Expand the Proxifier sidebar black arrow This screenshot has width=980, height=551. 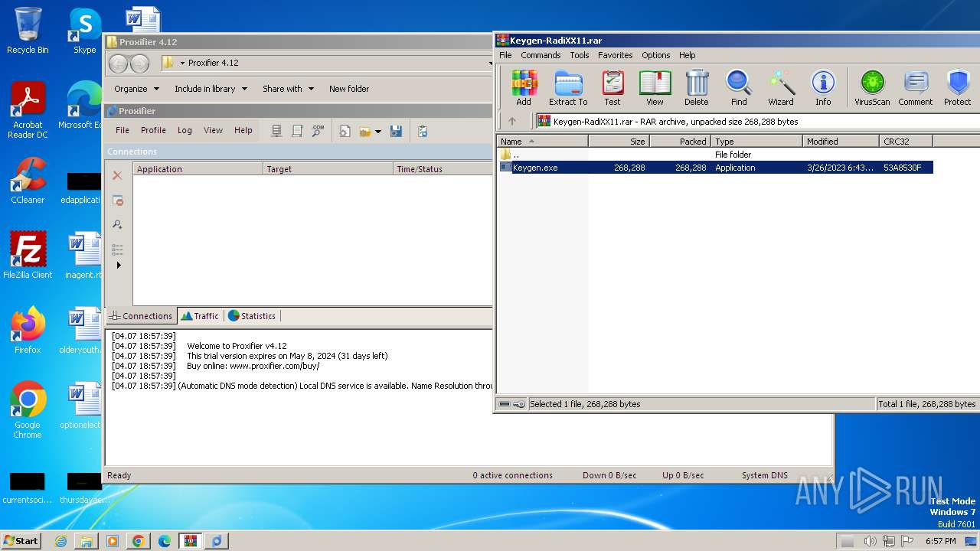point(118,265)
